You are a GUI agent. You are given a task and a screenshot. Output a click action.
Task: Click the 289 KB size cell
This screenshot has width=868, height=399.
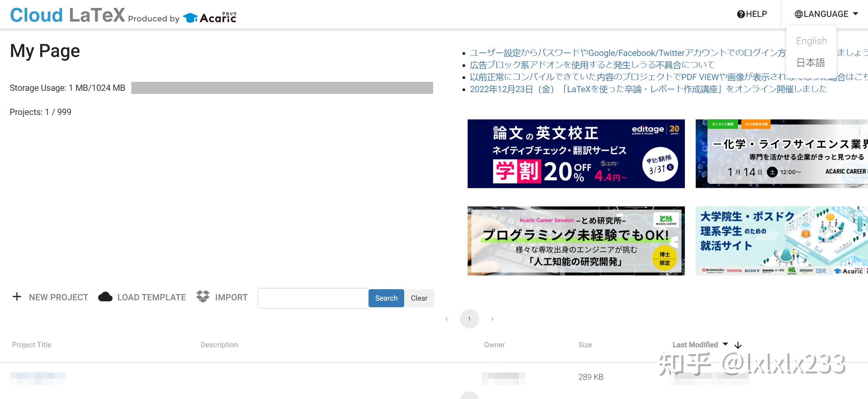(591, 377)
